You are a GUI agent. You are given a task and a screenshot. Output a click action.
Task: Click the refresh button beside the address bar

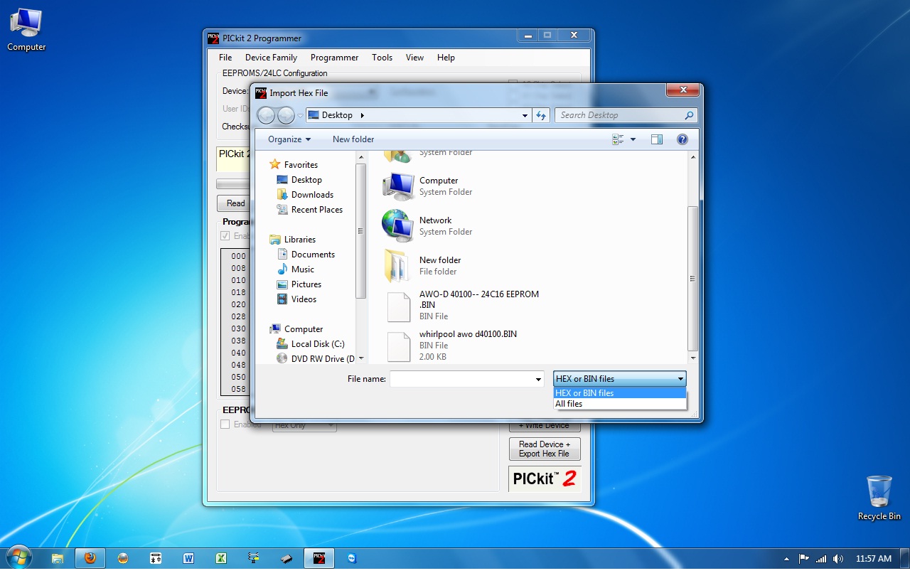(542, 115)
